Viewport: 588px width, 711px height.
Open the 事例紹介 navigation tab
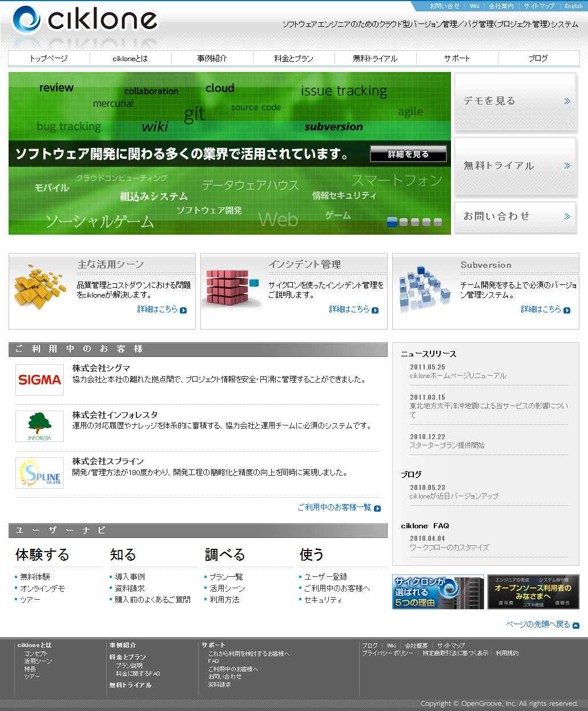[x=212, y=58]
